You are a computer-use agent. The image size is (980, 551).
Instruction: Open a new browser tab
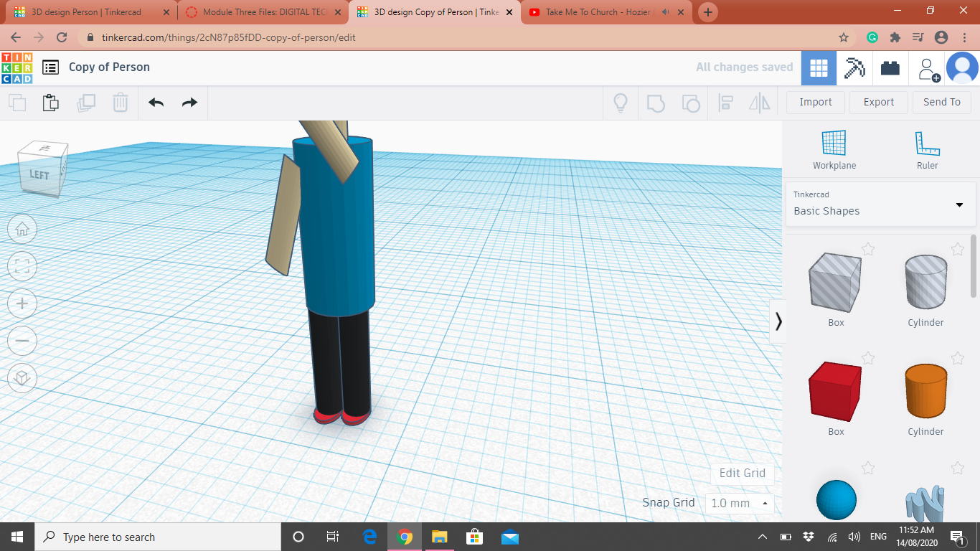708,12
